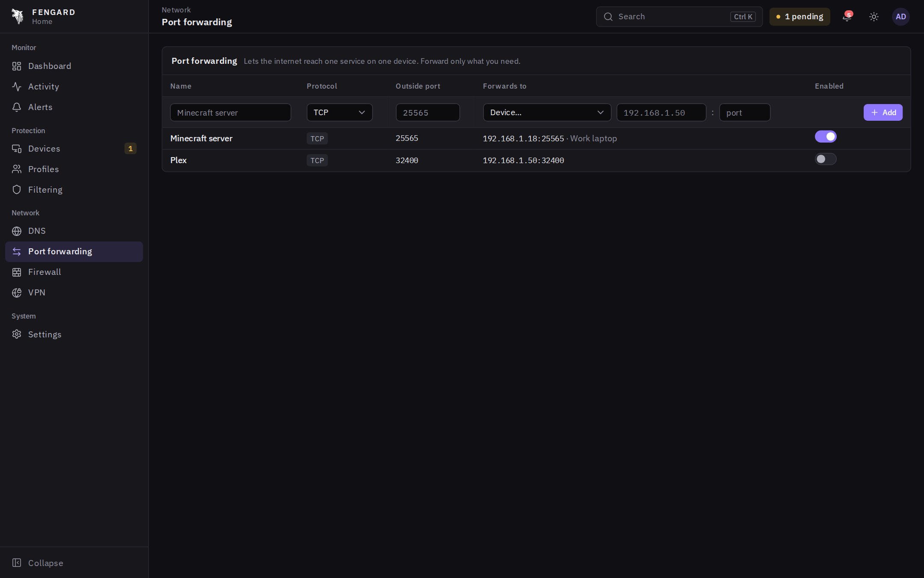Open the Device... selector dropdown
The image size is (924, 578).
(x=547, y=113)
